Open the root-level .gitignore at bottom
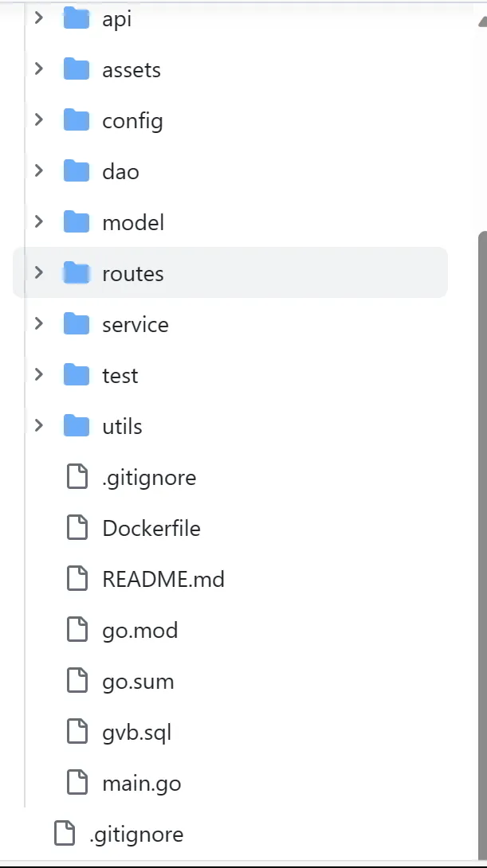The height and width of the screenshot is (868, 487). point(136,835)
